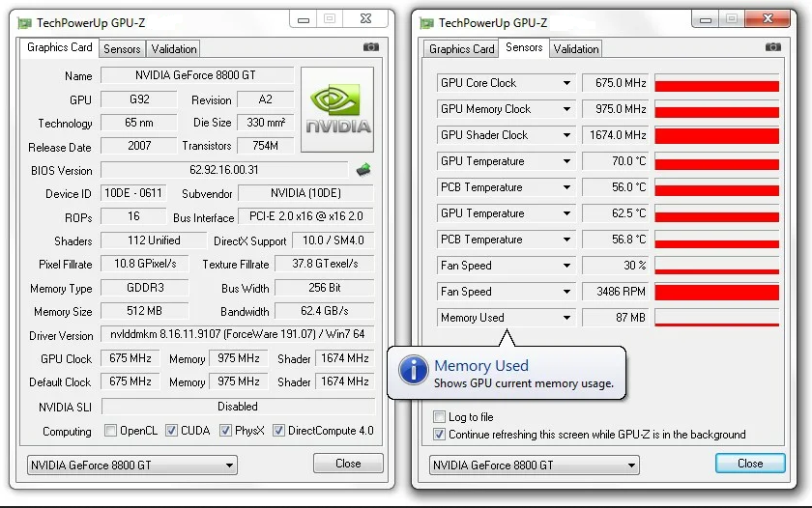Open the Fan Speed percent dropdown
This screenshot has width=812, height=508.
566,266
